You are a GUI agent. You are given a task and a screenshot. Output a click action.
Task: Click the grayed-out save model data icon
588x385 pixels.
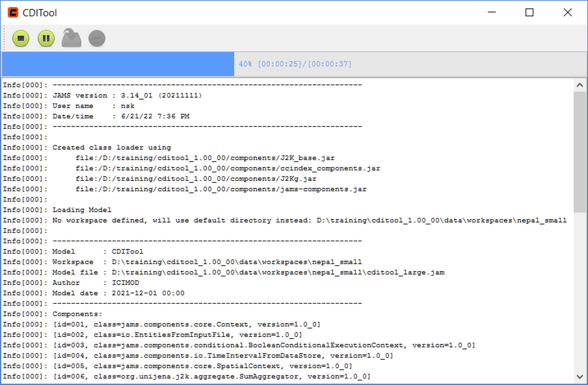pos(71,38)
